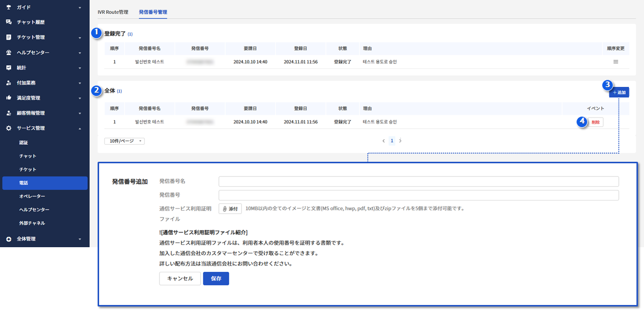Click the 登録完了 section heading
The image size is (644, 311).
pyautogui.click(x=115, y=34)
